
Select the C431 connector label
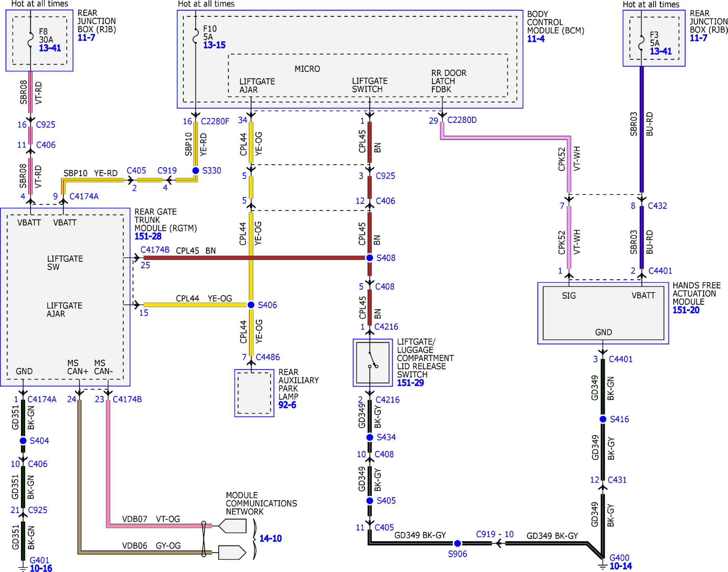tap(617, 480)
